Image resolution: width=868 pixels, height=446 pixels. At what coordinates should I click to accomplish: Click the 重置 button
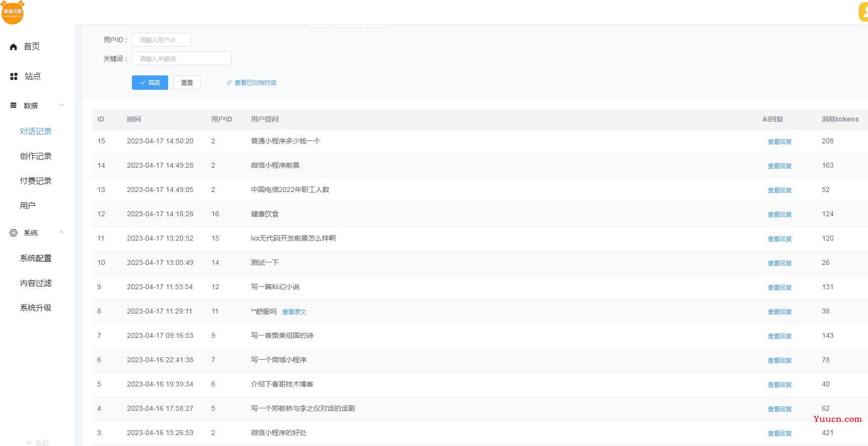point(187,82)
